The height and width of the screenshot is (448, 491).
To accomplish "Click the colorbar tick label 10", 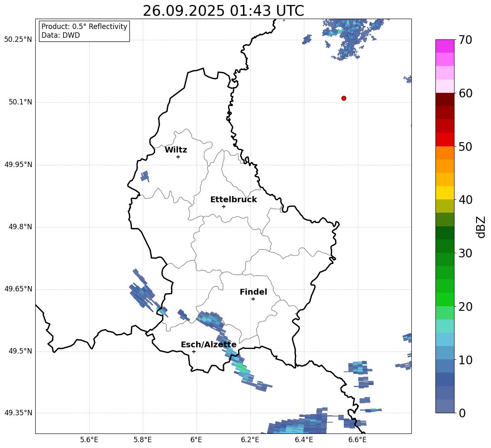I will click(x=465, y=360).
